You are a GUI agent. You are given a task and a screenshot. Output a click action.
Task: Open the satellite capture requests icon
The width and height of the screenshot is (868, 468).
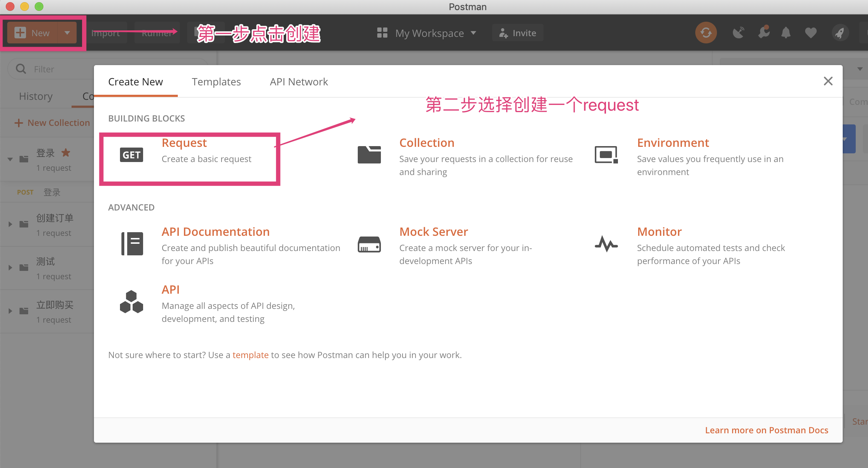738,33
